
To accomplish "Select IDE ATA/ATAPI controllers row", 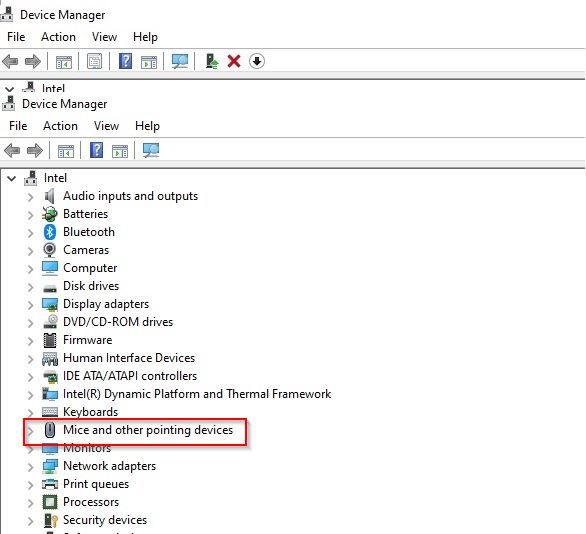I will 130,376.
